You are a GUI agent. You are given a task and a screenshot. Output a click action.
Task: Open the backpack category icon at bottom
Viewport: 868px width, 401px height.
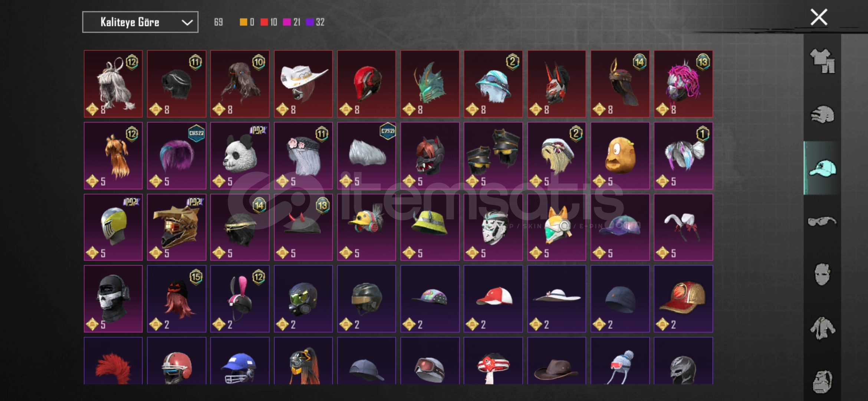pos(822,382)
